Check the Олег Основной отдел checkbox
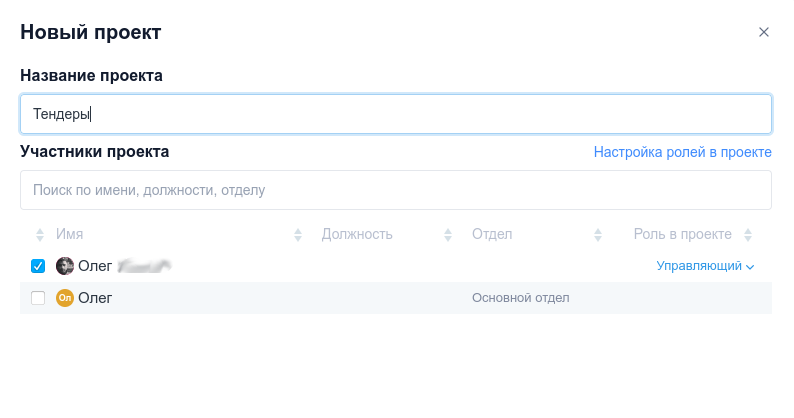 coord(38,298)
